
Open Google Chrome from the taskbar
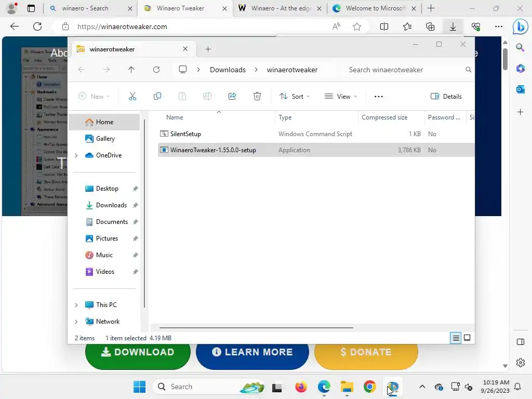tap(369, 387)
